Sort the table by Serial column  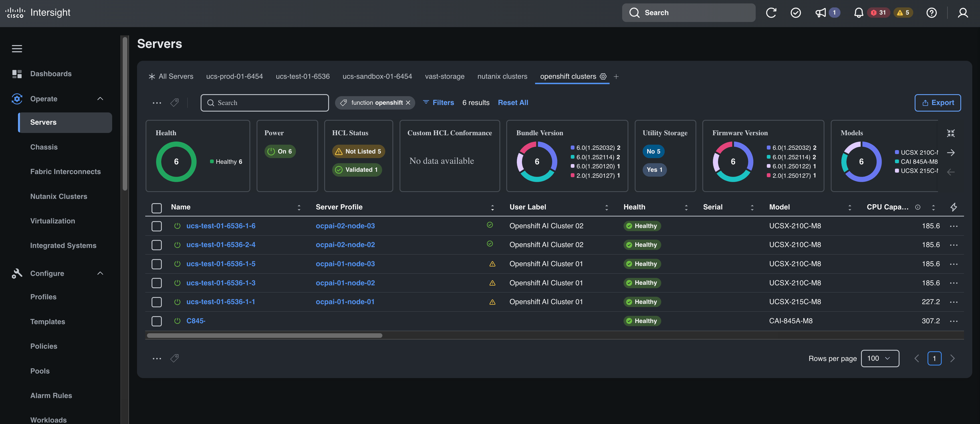pyautogui.click(x=752, y=207)
